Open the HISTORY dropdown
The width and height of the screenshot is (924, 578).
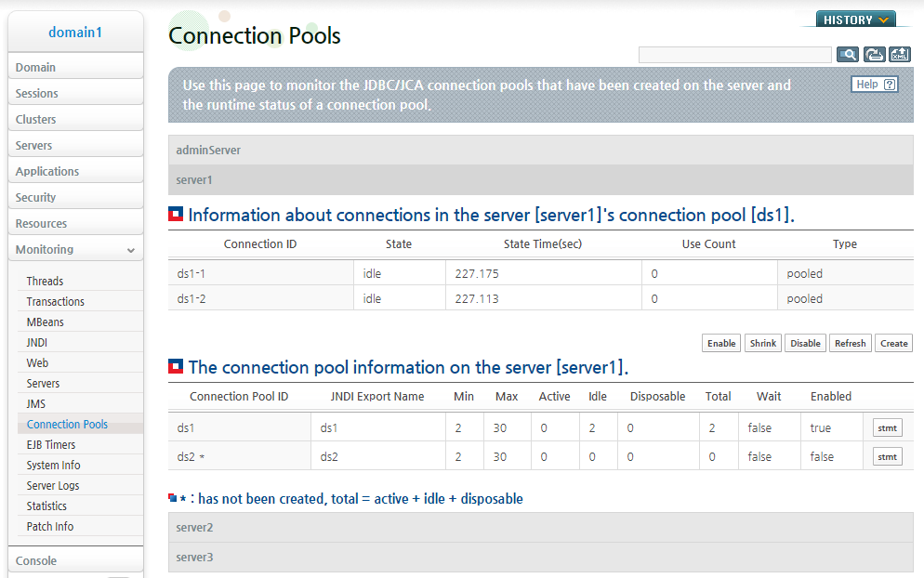pos(855,20)
